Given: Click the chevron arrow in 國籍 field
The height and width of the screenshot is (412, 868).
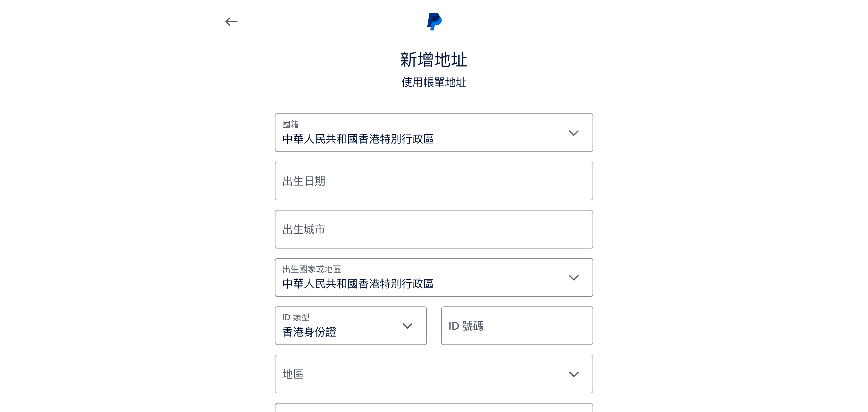Looking at the screenshot, I should click(574, 133).
